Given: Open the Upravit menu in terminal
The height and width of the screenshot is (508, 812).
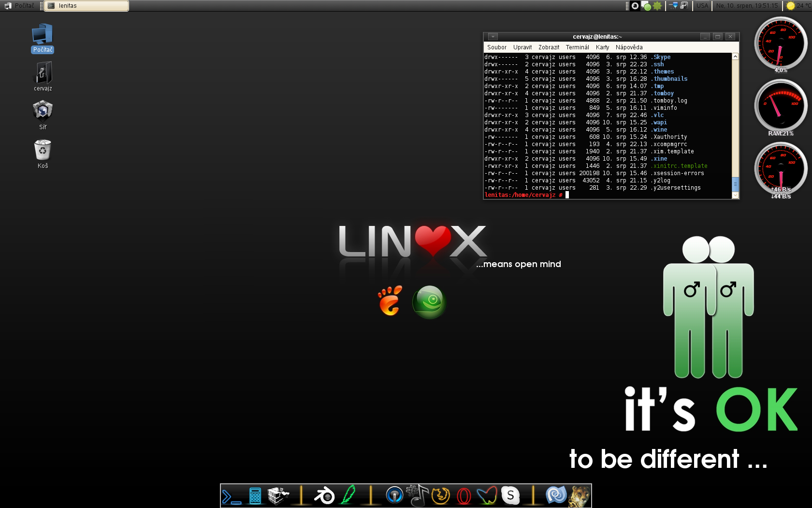Looking at the screenshot, I should (x=522, y=47).
